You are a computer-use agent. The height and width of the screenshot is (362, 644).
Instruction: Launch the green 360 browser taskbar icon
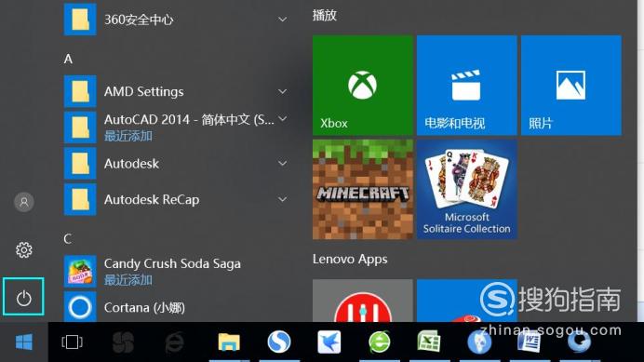click(379, 342)
